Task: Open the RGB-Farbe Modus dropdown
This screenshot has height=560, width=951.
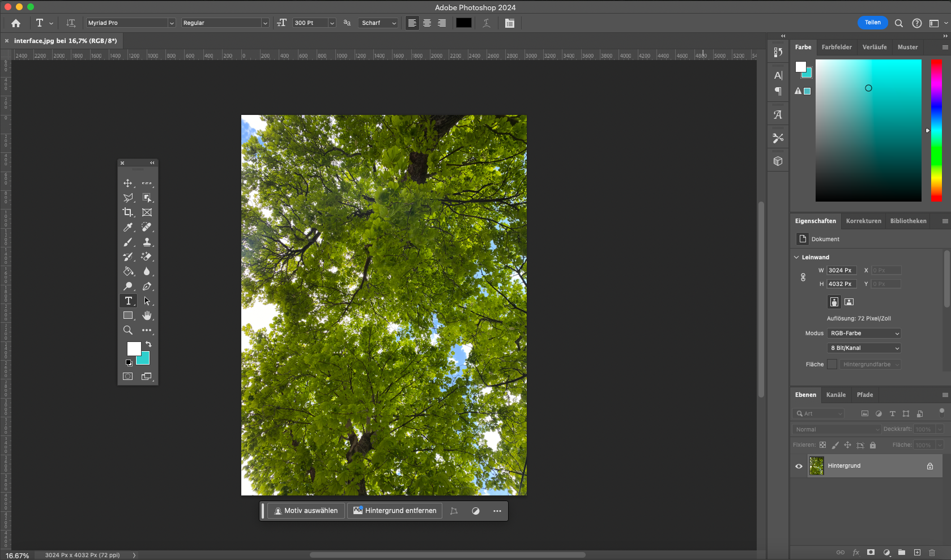Action: (x=864, y=334)
